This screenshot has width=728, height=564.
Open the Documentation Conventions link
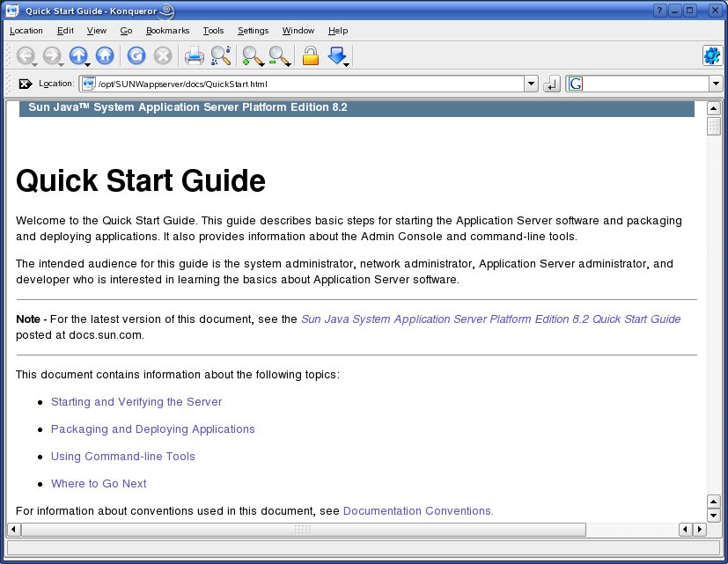point(418,510)
